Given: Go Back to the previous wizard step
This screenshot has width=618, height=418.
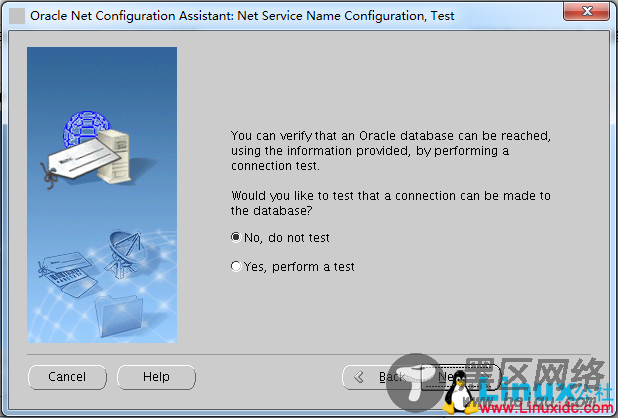Looking at the screenshot, I should [x=381, y=377].
